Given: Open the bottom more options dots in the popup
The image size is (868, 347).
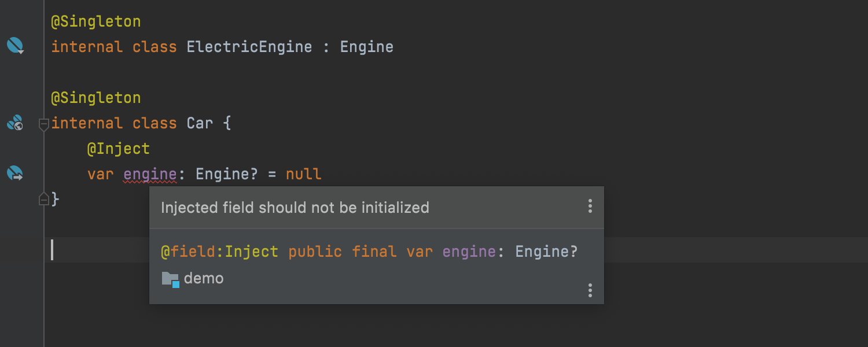Looking at the screenshot, I should [590, 290].
